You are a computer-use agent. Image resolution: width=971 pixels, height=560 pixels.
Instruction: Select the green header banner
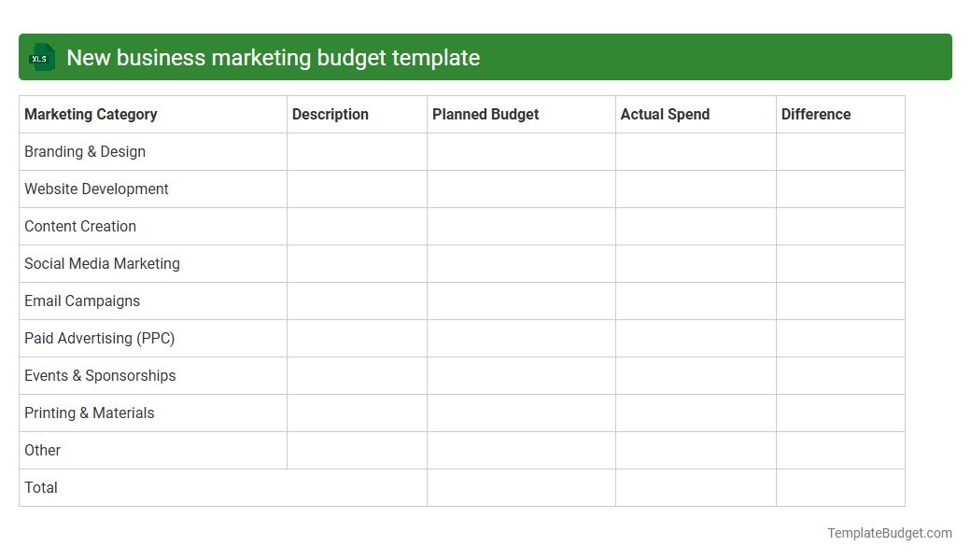(x=485, y=57)
